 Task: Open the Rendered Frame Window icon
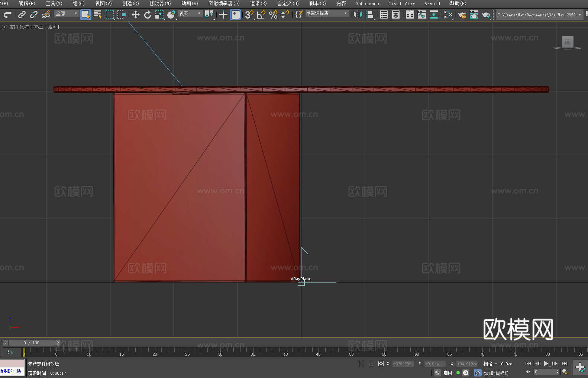[474, 14]
